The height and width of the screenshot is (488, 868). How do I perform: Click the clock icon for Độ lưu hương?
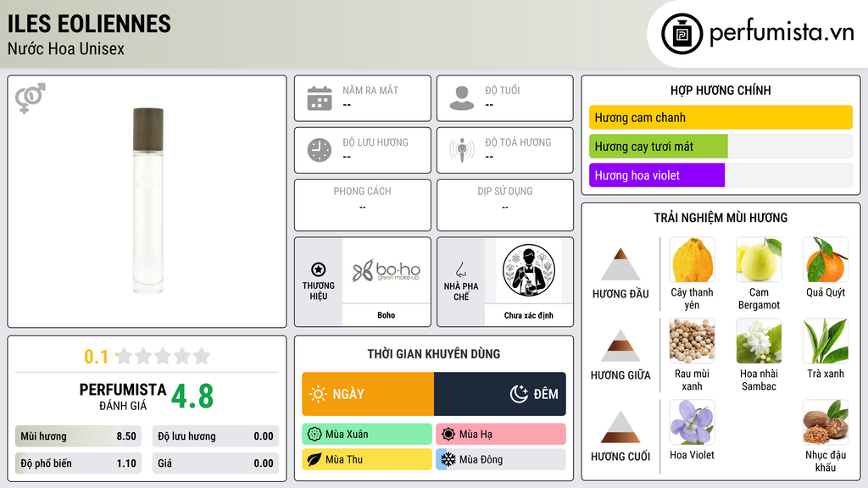pos(320,150)
